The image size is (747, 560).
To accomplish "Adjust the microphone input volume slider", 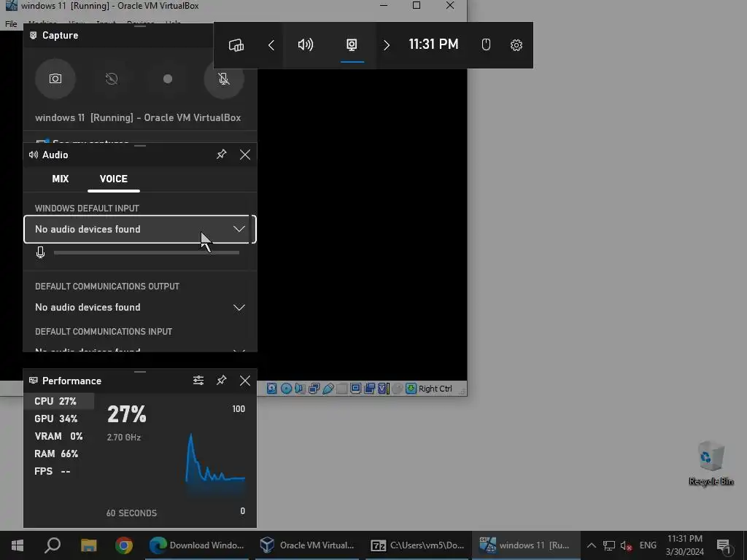I will [x=147, y=253].
